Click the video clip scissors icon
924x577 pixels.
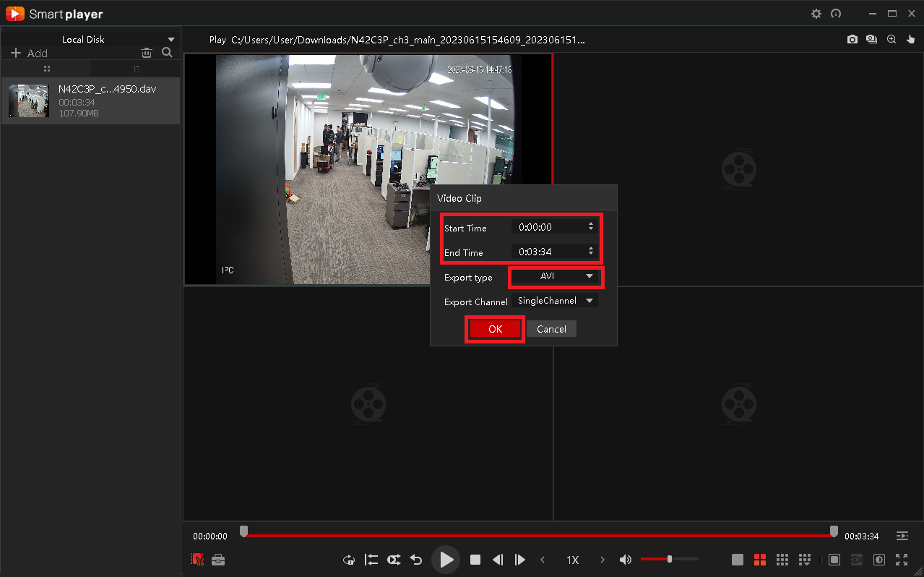pos(197,559)
